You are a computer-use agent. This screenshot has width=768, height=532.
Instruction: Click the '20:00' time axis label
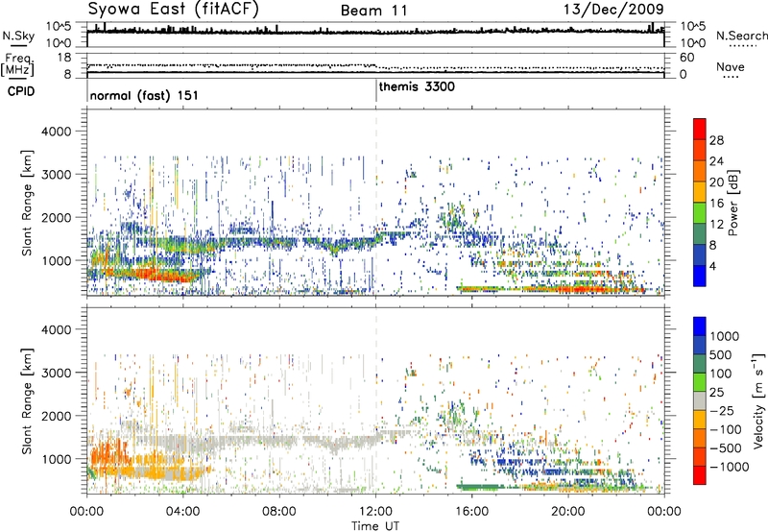(568, 512)
